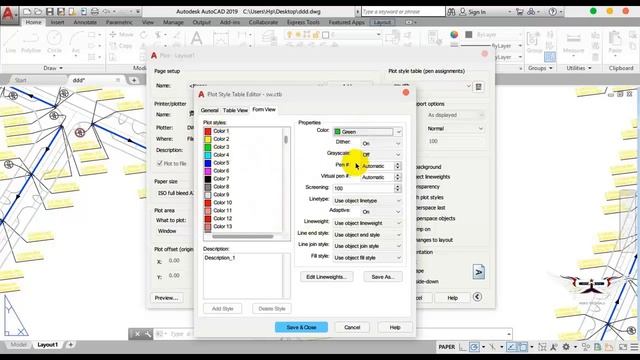Click the Copy tool in Modify panel
Screen dimensions: 640x360
coord(121,46)
